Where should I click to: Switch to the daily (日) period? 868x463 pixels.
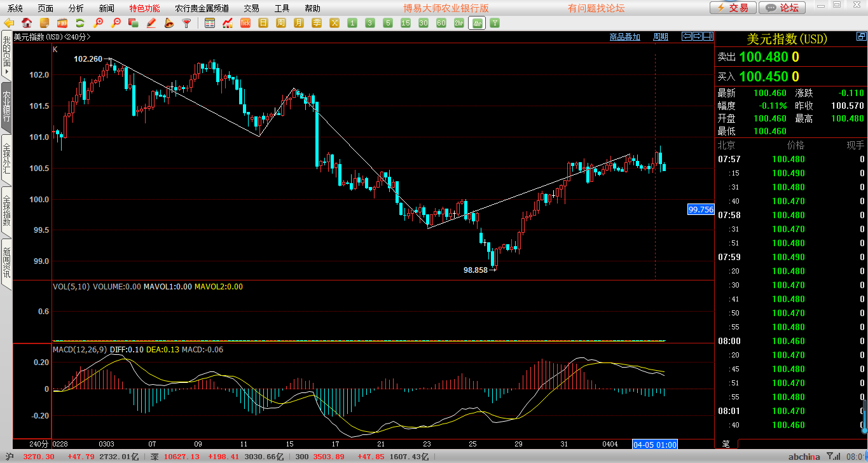pyautogui.click(x=263, y=23)
